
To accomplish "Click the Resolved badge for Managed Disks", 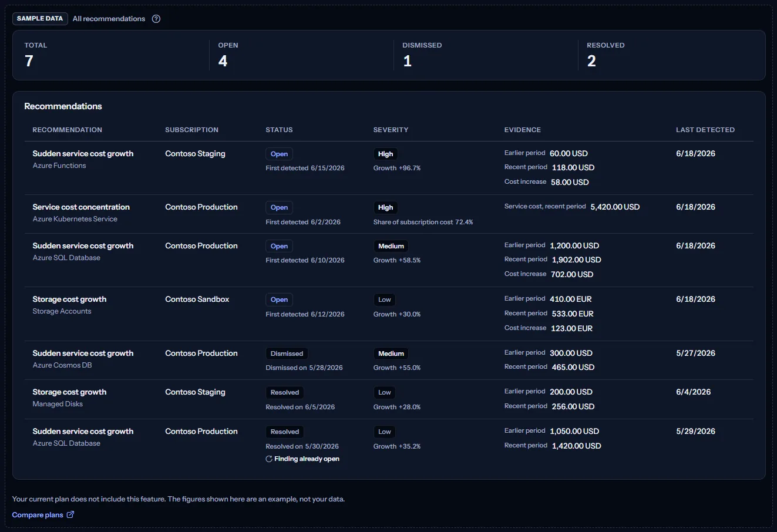I will click(x=285, y=393).
